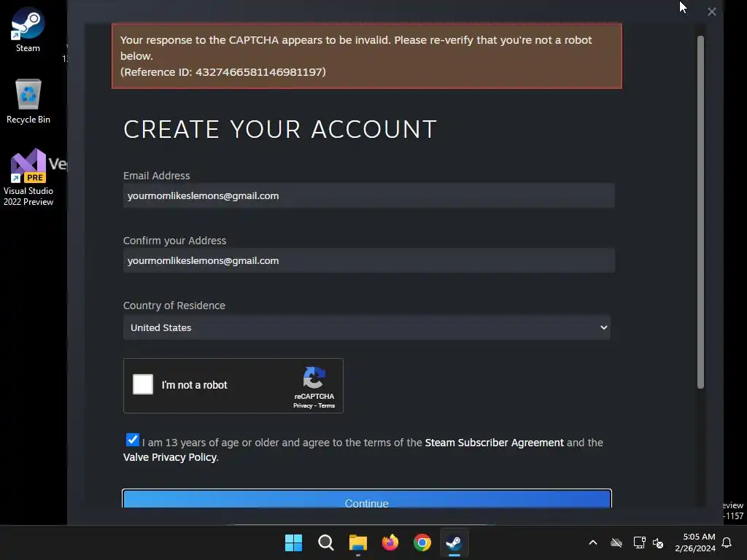Open the Steam desktop shortcut

pyautogui.click(x=28, y=29)
